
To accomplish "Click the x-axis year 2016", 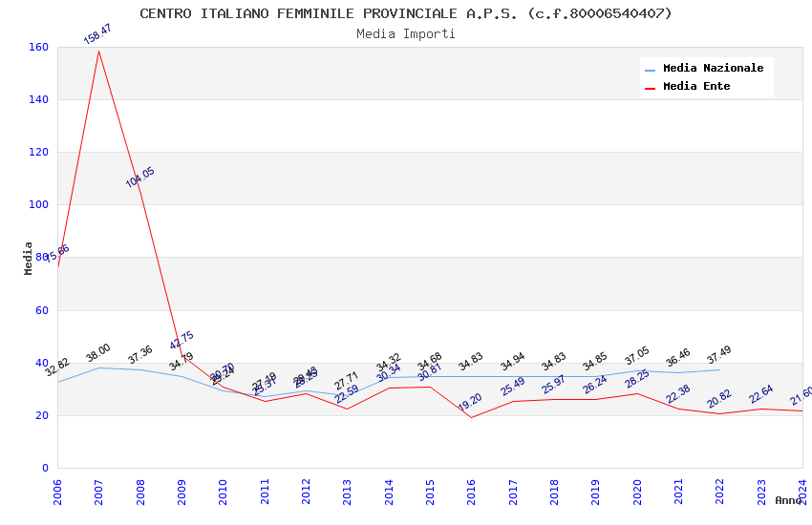I will click(471, 492).
